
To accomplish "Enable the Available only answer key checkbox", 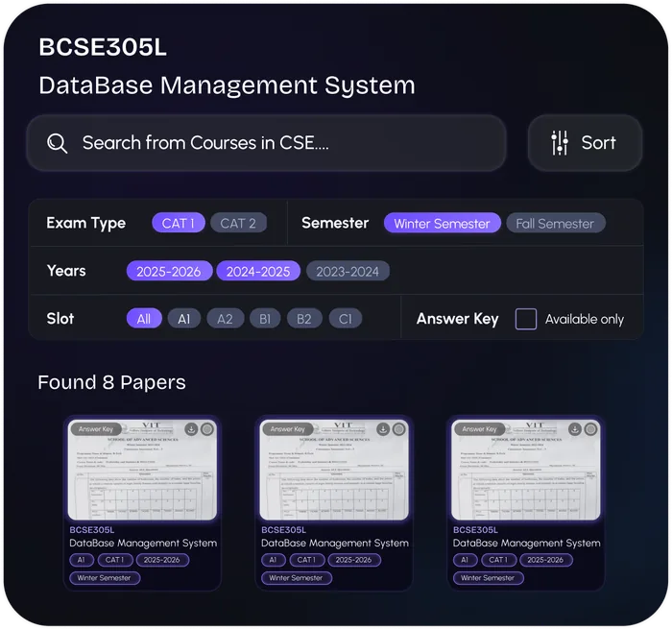I will [x=526, y=319].
